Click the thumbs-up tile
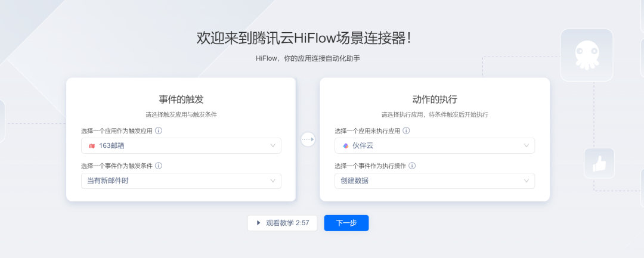This screenshot has width=644, height=258. click(599, 163)
